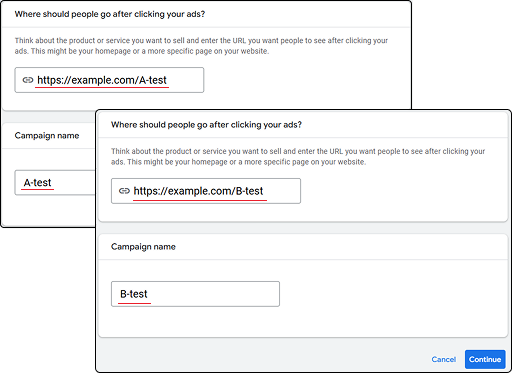The width and height of the screenshot is (512, 373).
Task: Click the back panel's URL description paragraph
Action: [x=201, y=46]
